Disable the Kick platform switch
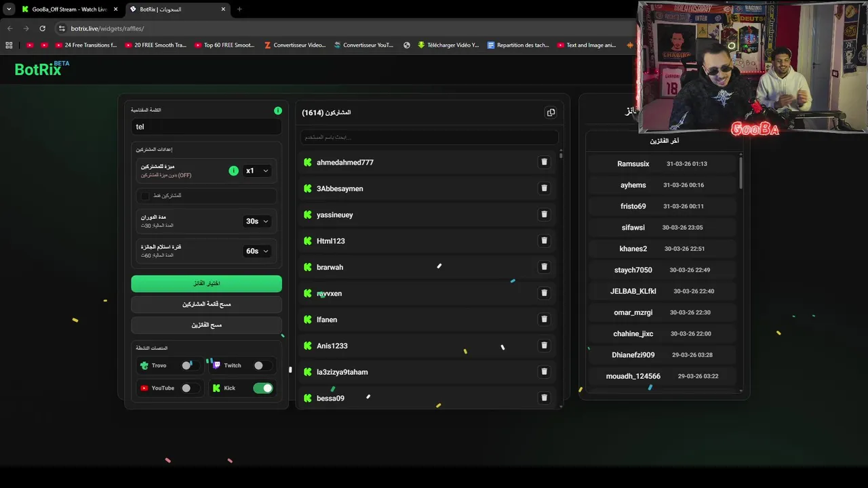The width and height of the screenshot is (868, 488). (263, 388)
